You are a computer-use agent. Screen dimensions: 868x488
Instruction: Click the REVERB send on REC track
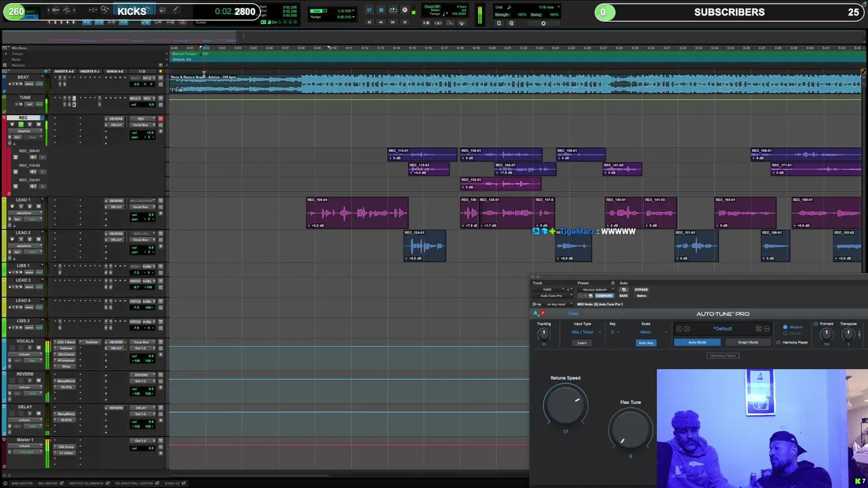pyautogui.click(x=116, y=119)
